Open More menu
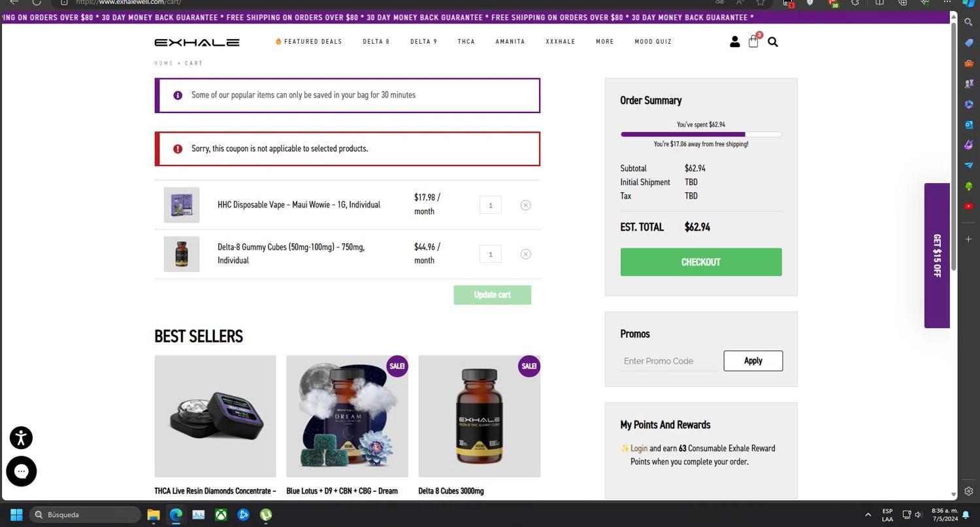 [x=605, y=42]
